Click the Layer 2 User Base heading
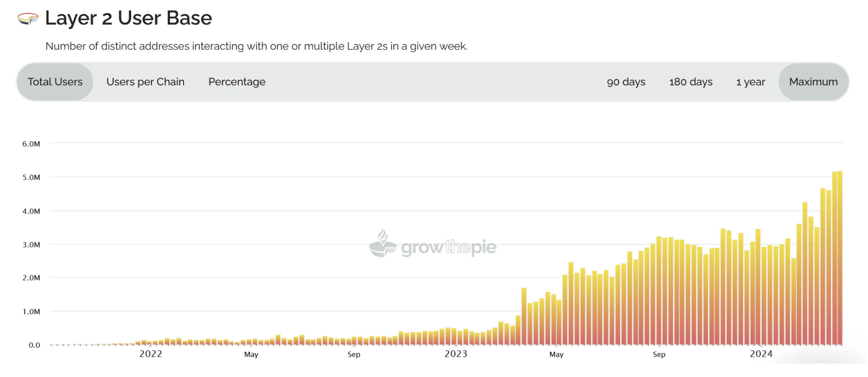Screen dimensions: 868x377 pyautogui.click(x=128, y=18)
